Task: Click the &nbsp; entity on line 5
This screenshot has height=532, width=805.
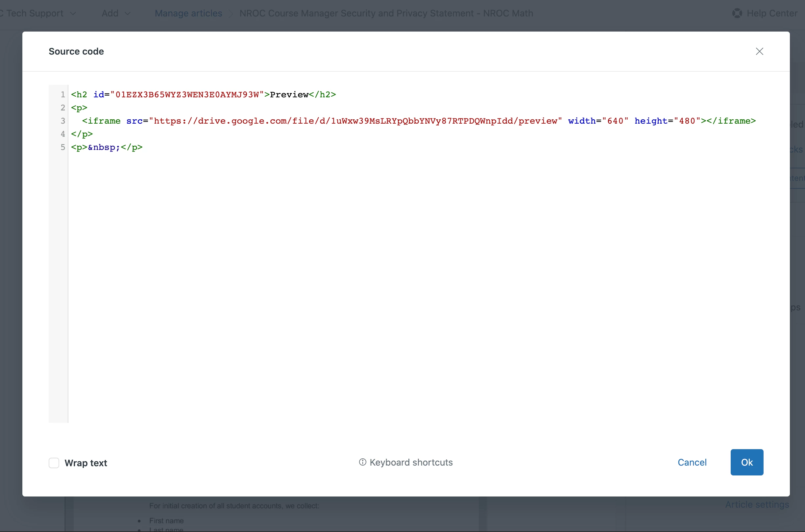Action: pos(104,147)
